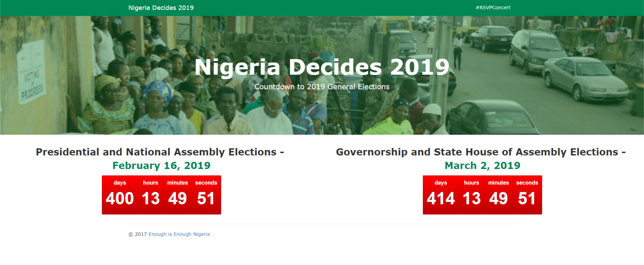Click the Presidential and National Assembly Elections heading
This screenshot has height=265, width=644.
160,152
